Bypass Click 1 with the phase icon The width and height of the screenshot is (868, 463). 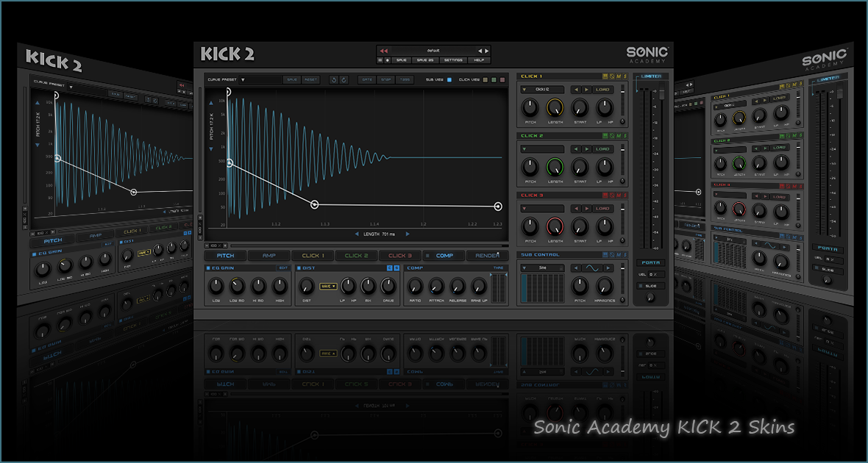[x=612, y=76]
